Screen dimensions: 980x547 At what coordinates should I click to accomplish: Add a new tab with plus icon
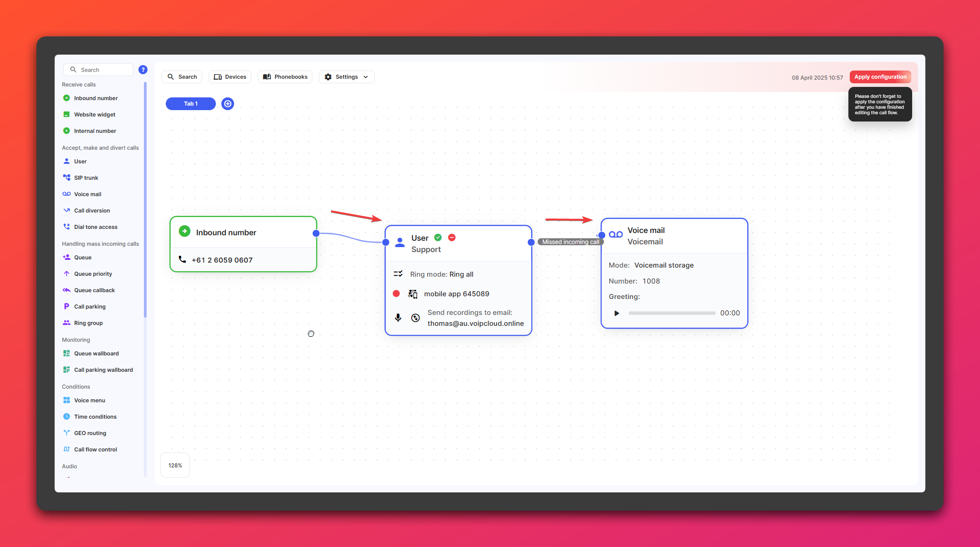click(228, 104)
